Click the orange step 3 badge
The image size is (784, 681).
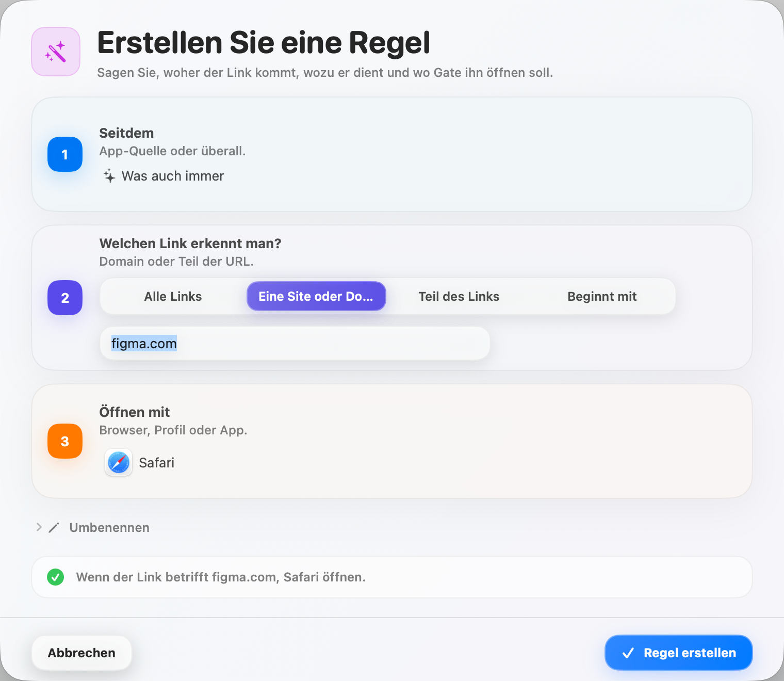pyautogui.click(x=65, y=441)
